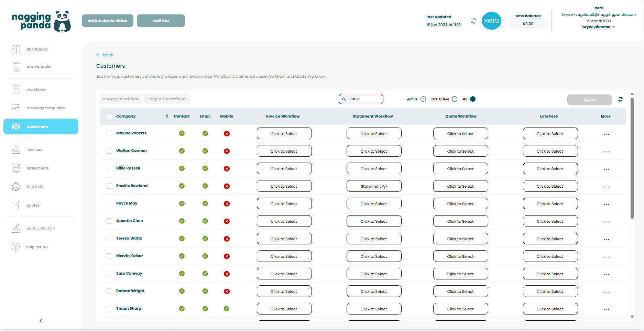Open the dashboard icon in sidebar
Viewport: 644px width, 331px height.
coord(16,49)
